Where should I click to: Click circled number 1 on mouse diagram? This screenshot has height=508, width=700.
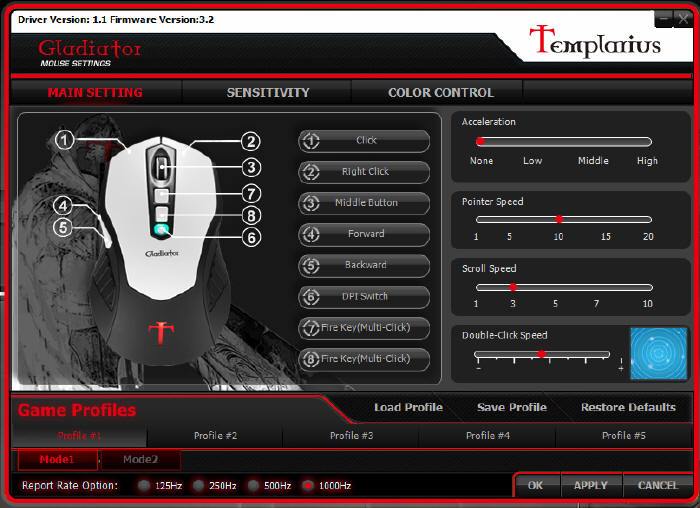(64, 140)
